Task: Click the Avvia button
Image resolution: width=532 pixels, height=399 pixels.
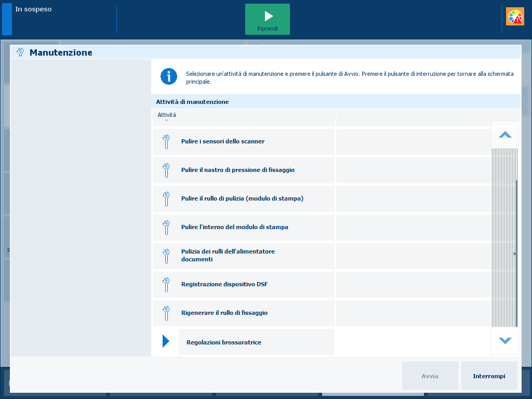Action: tap(430, 376)
